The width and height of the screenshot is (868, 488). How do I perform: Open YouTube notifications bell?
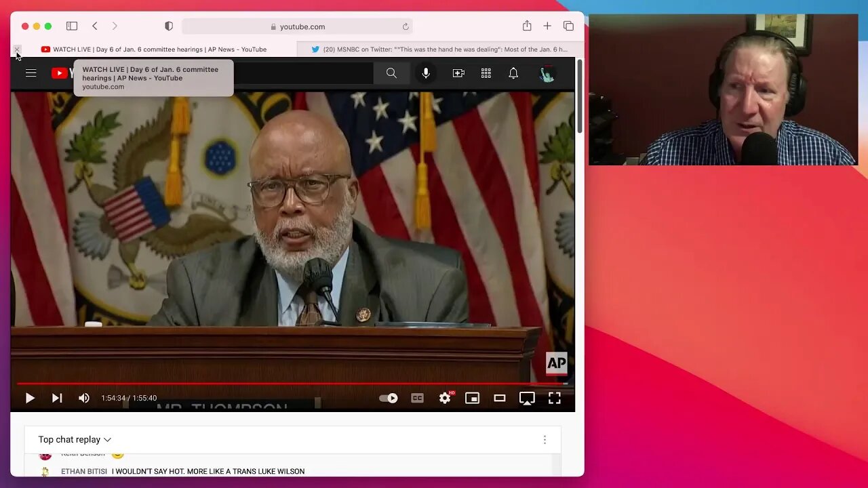click(513, 73)
